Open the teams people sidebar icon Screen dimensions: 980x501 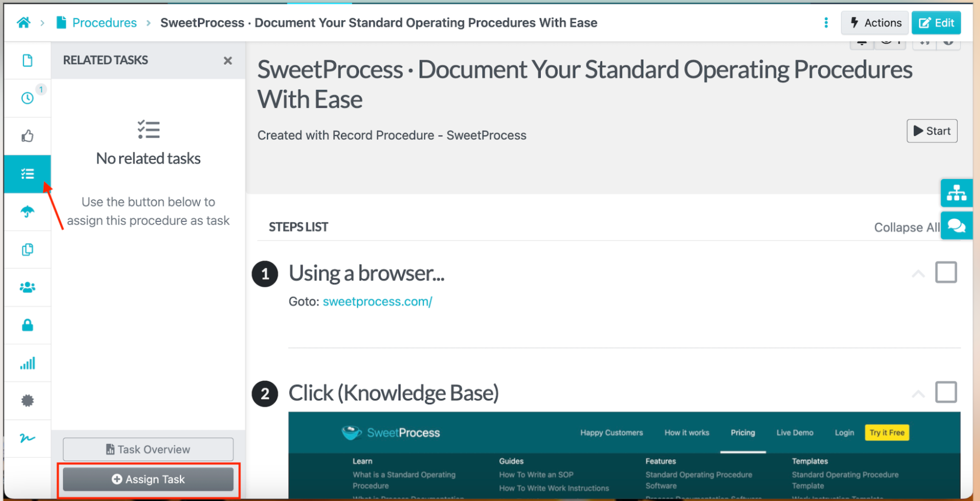point(27,287)
